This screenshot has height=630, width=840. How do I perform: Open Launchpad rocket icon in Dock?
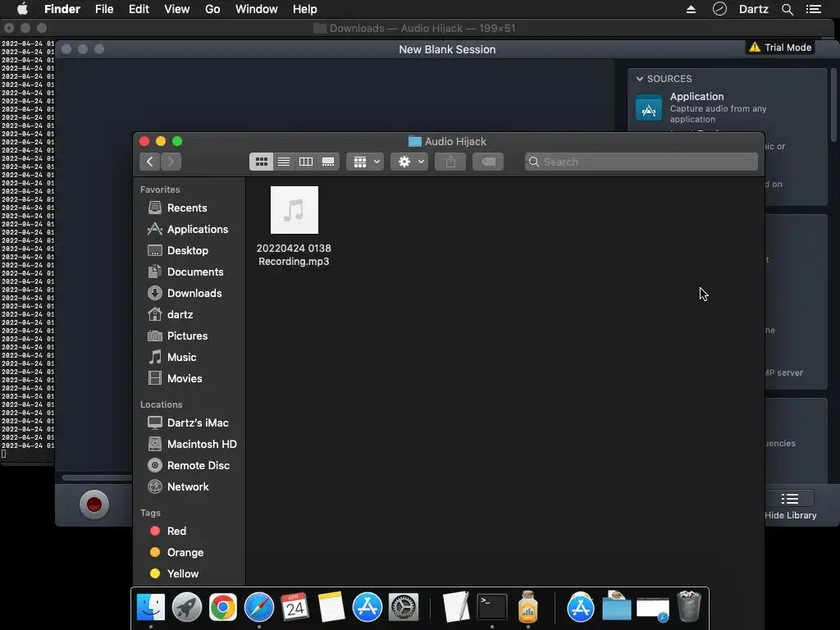coord(187,607)
